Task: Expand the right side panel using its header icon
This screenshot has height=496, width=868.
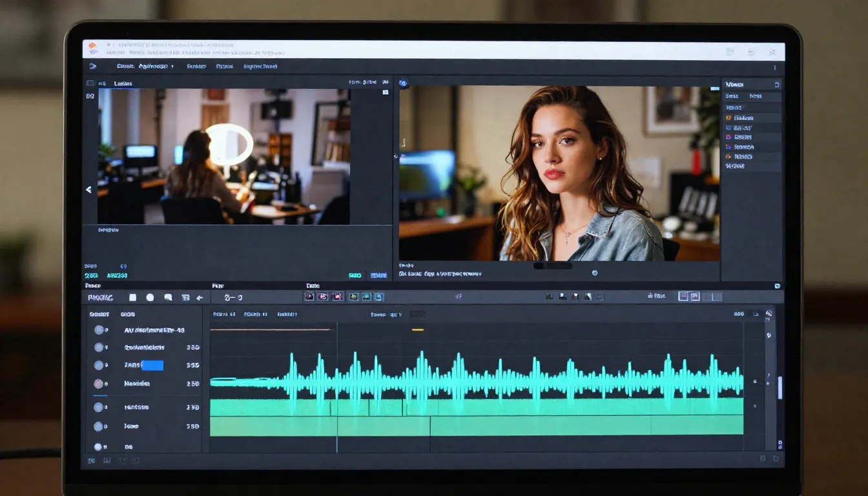Action: [776, 85]
